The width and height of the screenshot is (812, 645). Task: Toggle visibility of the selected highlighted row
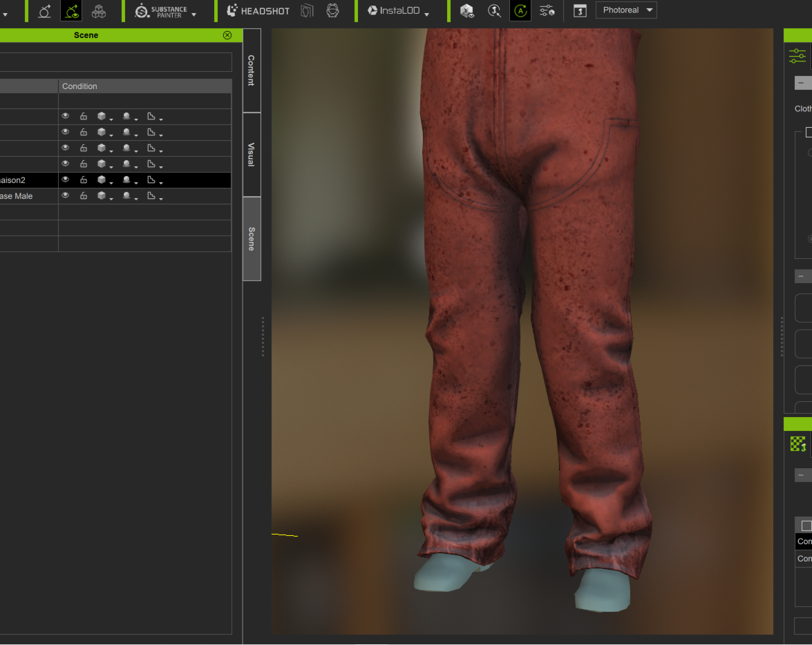(66, 180)
